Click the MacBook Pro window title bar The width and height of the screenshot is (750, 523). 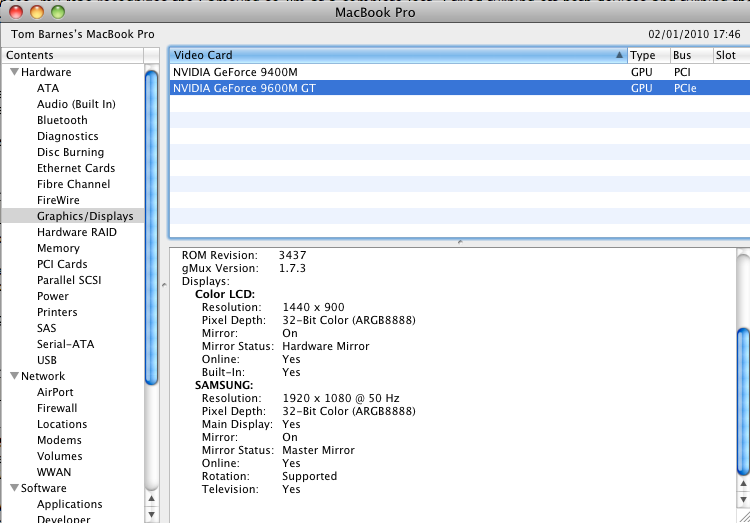click(x=375, y=12)
